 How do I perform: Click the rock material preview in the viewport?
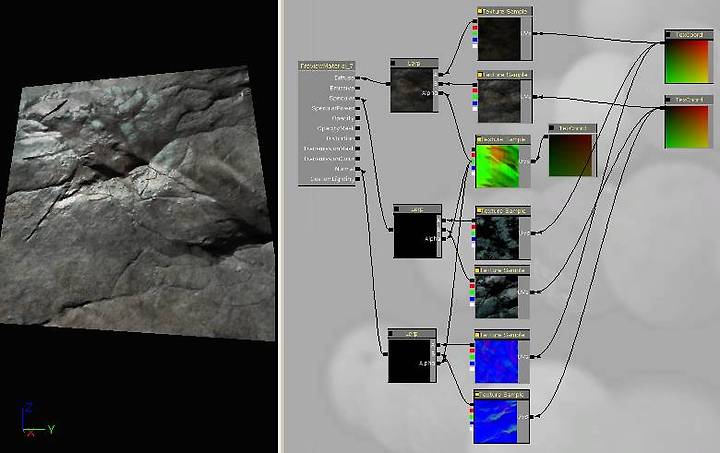[x=138, y=204]
